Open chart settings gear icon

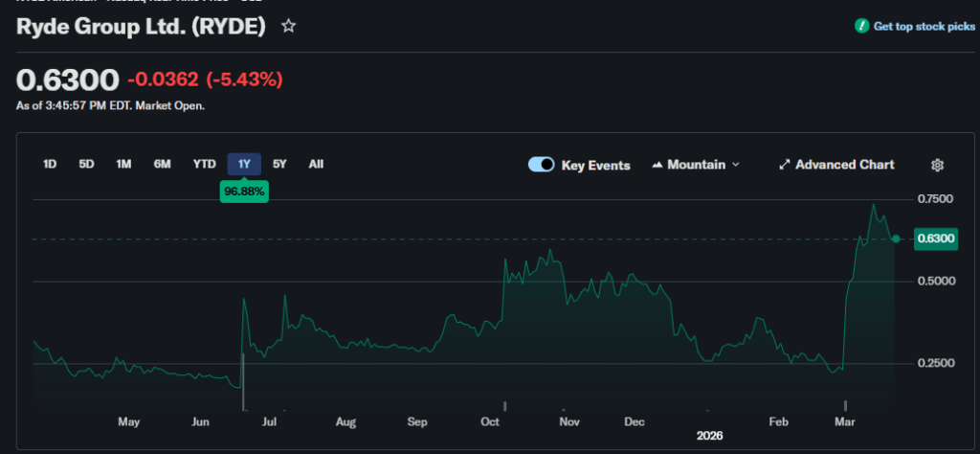pos(937,165)
